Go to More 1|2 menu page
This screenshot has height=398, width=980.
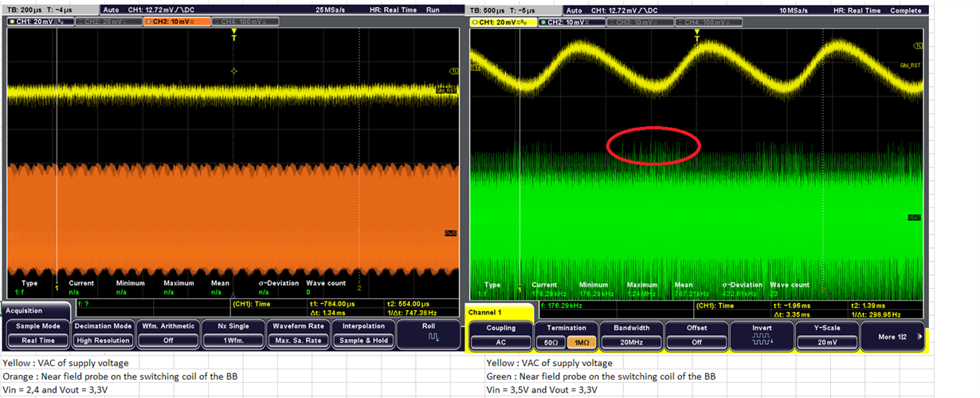894,337
